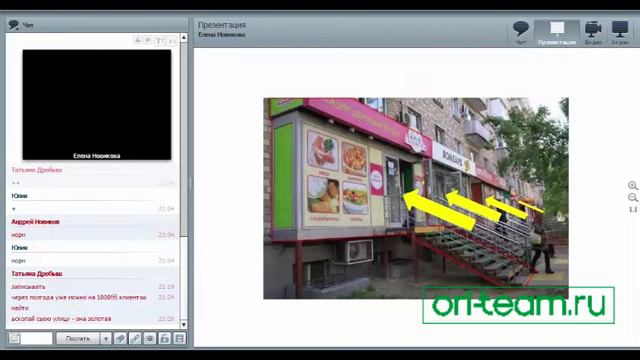Click the second small icon above the video
This screenshot has height=360, width=640.
tap(148, 40)
